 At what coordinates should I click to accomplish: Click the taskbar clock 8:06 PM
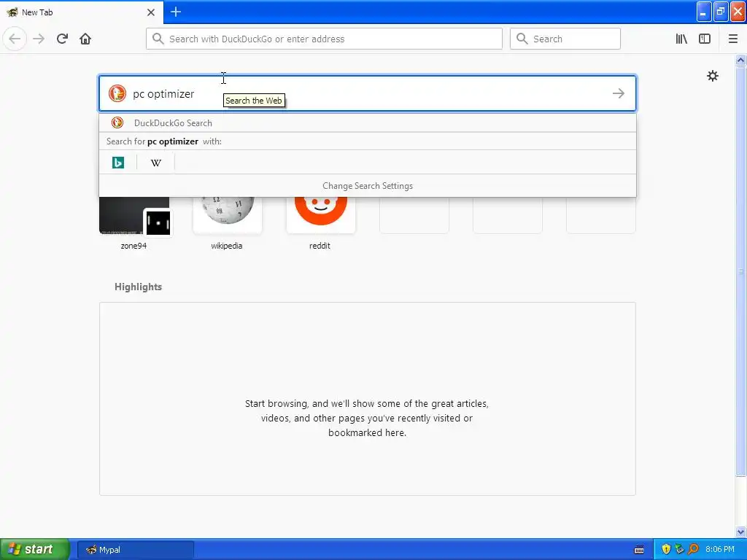point(719,549)
